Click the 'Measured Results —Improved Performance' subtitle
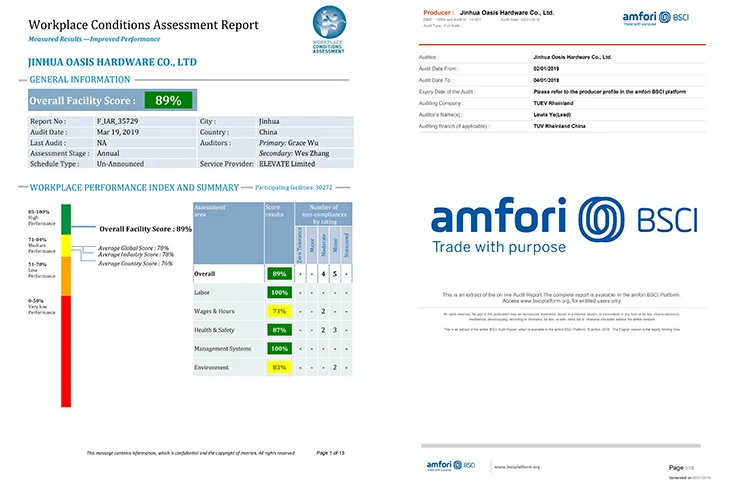This screenshot has height=485, width=750. 94,39
